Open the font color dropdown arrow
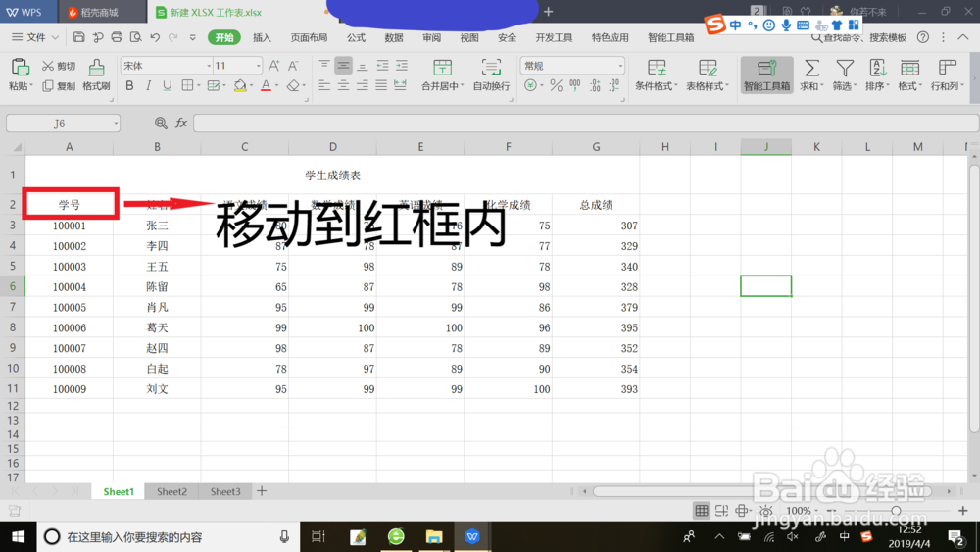This screenshot has height=552, width=980. 277,85
